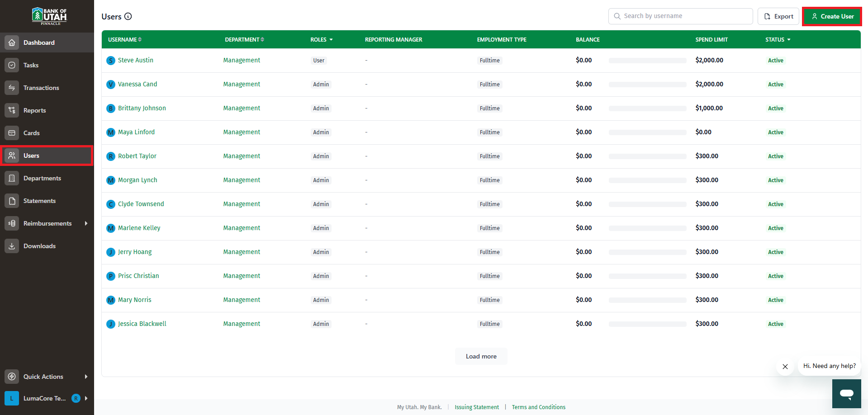
Task: Open the Reports menu item
Action: point(47,110)
